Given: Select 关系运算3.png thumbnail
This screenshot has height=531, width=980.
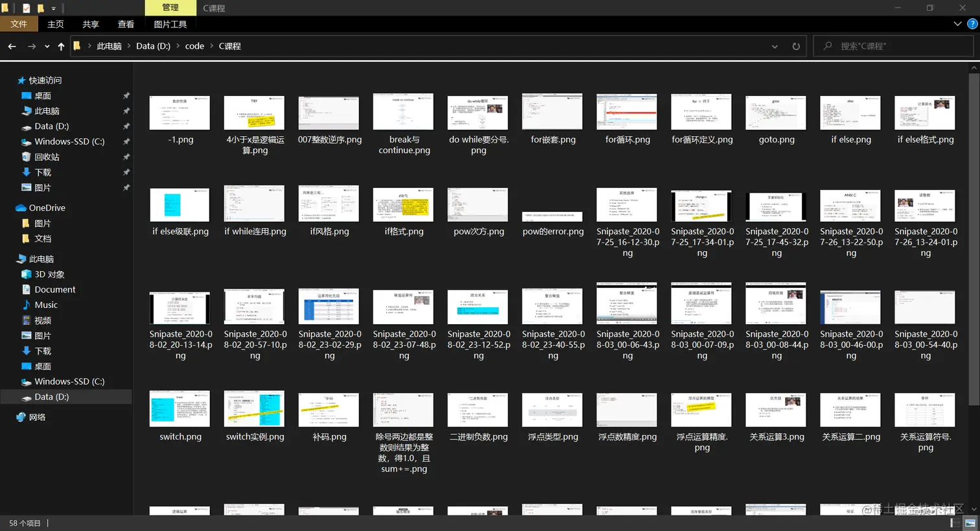Looking at the screenshot, I should [776, 410].
